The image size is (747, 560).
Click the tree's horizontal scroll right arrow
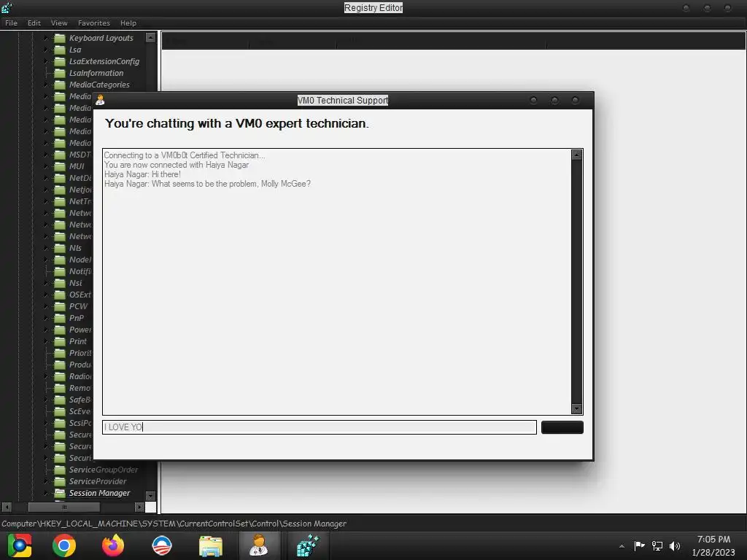139,507
